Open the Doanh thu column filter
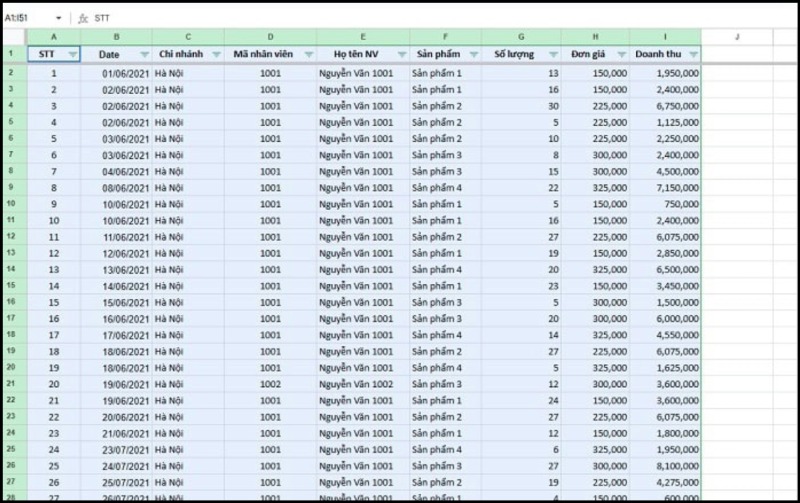800x503 pixels. (691, 54)
